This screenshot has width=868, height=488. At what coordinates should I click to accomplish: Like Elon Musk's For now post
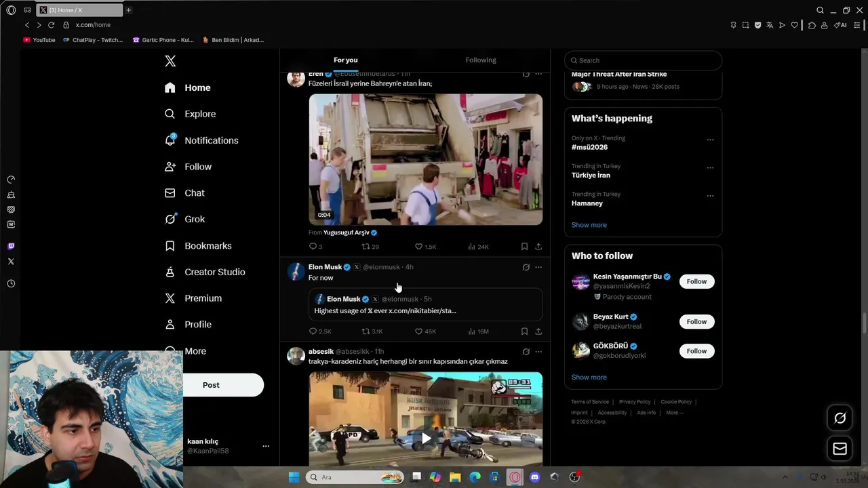(x=425, y=331)
